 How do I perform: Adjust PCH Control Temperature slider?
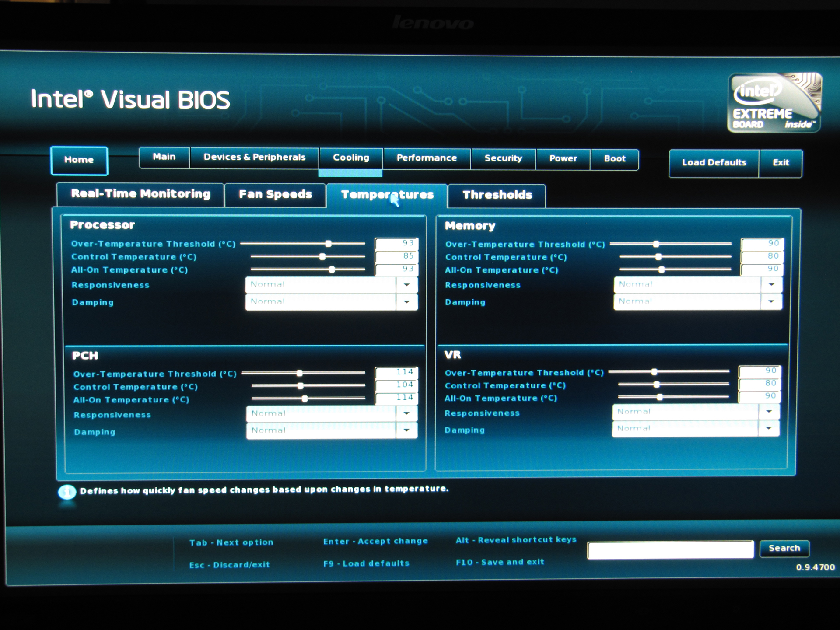pos(308,386)
